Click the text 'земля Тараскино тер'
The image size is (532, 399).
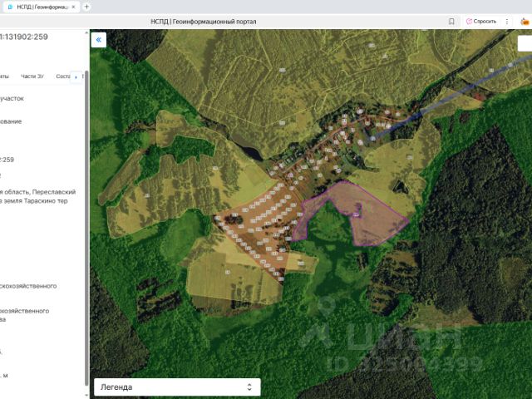[x=36, y=201]
